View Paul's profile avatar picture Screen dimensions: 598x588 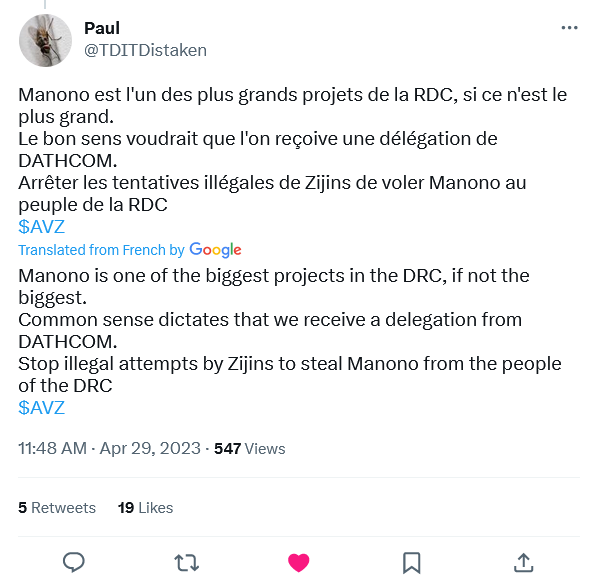(x=45, y=40)
